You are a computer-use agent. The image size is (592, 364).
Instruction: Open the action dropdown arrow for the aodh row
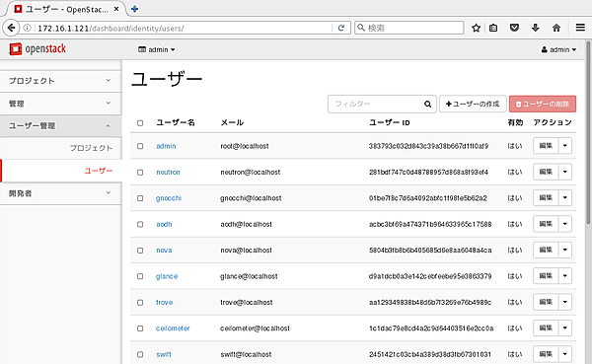tap(565, 224)
